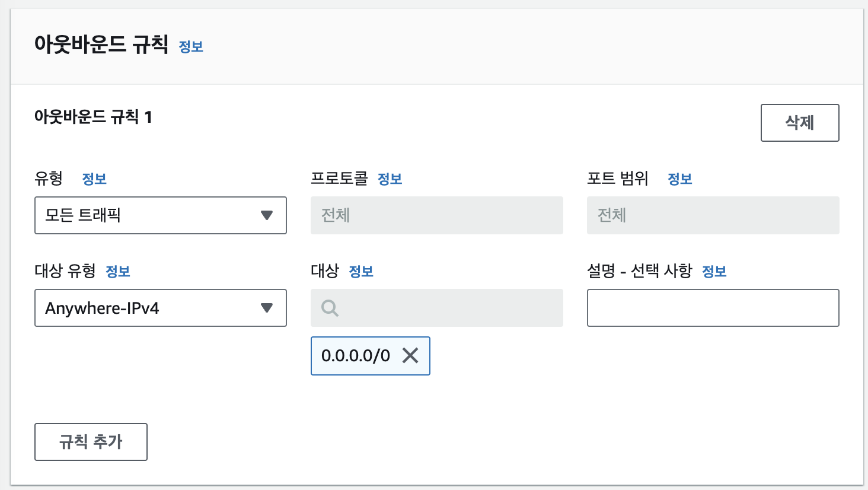Click the 0.0.0.0/0 token text

tap(356, 356)
